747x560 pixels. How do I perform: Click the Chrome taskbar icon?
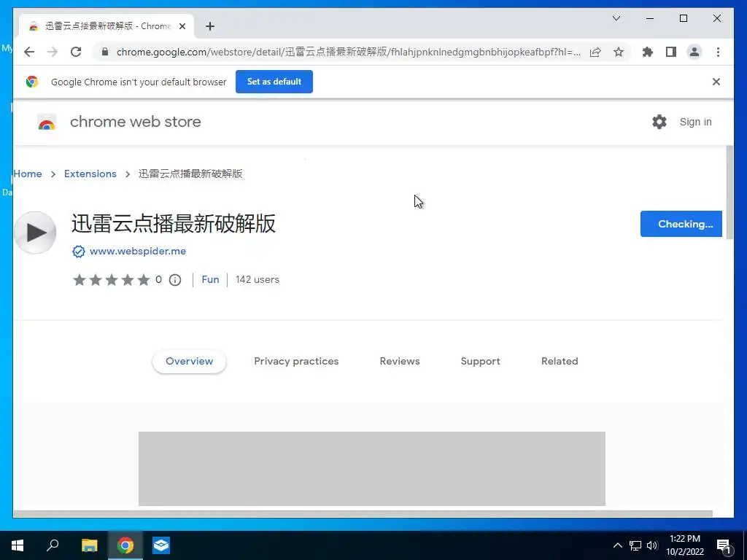[x=125, y=545]
